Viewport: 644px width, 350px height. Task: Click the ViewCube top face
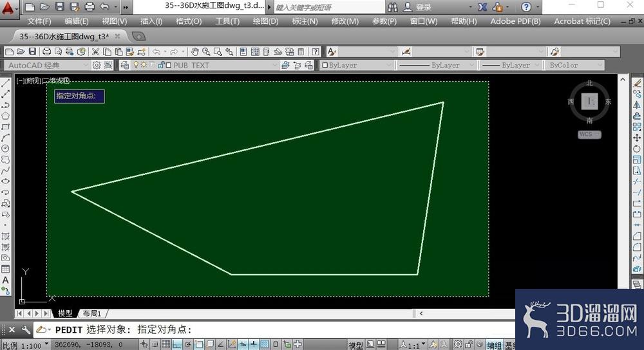click(589, 101)
